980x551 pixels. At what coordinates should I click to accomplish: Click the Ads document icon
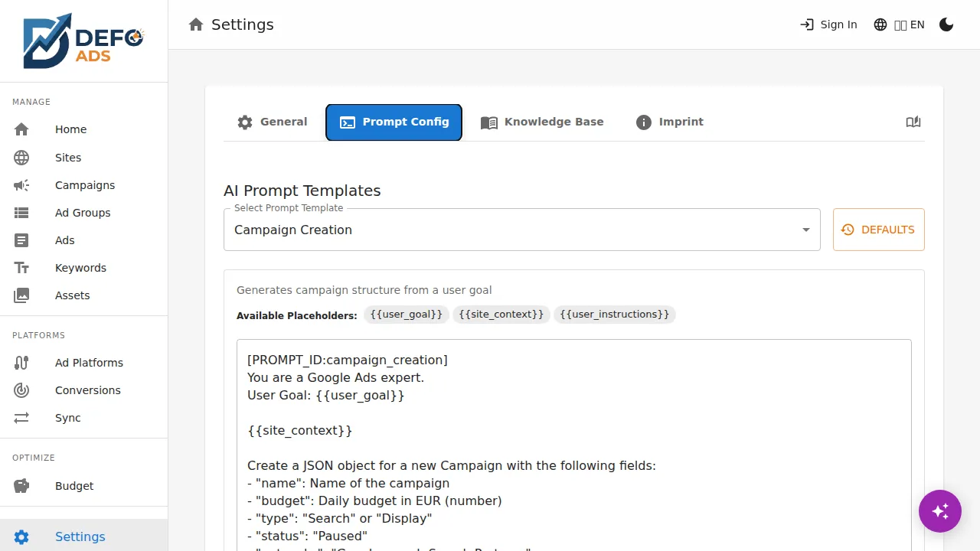[21, 240]
